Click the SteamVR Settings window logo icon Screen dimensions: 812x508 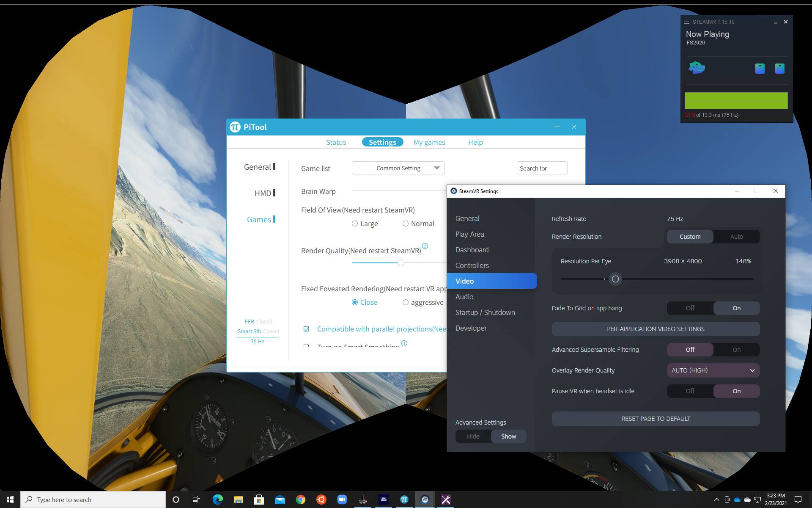pos(454,191)
